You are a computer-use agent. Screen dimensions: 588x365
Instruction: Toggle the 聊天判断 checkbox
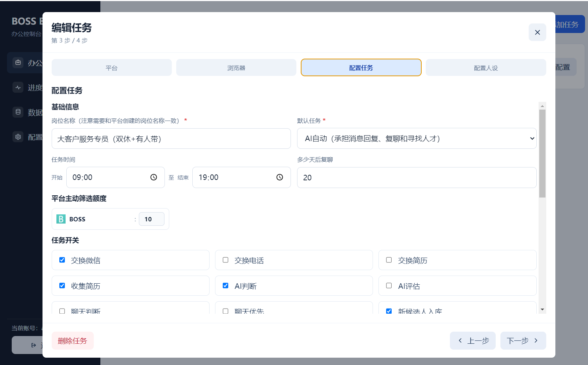coord(62,311)
